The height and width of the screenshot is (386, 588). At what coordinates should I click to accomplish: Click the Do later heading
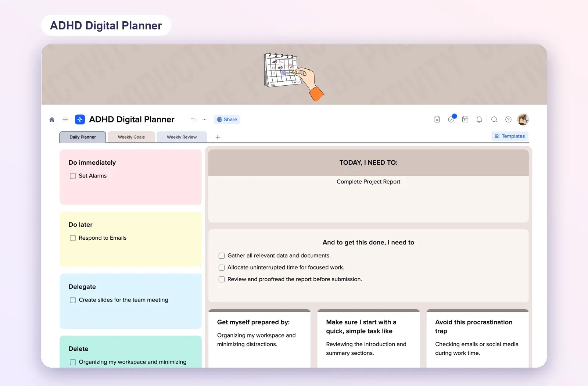[80, 225]
